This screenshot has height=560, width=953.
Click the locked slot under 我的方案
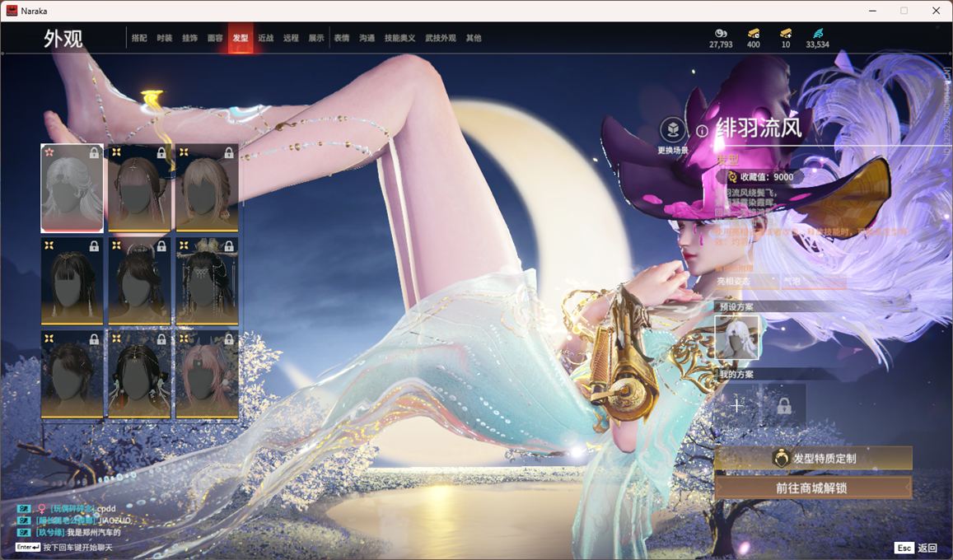(783, 405)
